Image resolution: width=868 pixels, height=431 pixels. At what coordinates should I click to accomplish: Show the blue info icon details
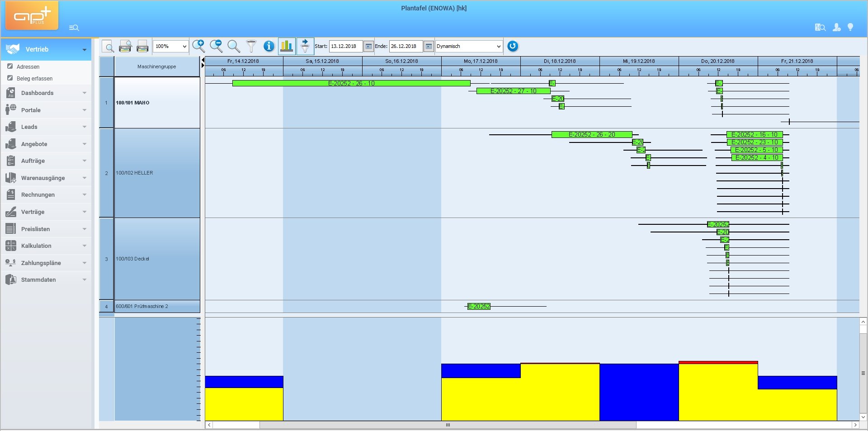point(269,46)
